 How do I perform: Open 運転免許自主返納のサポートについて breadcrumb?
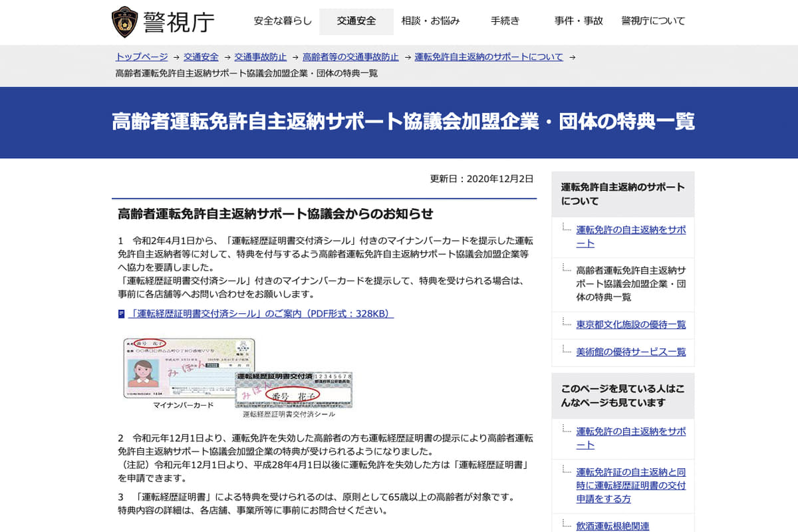pyautogui.click(x=489, y=57)
